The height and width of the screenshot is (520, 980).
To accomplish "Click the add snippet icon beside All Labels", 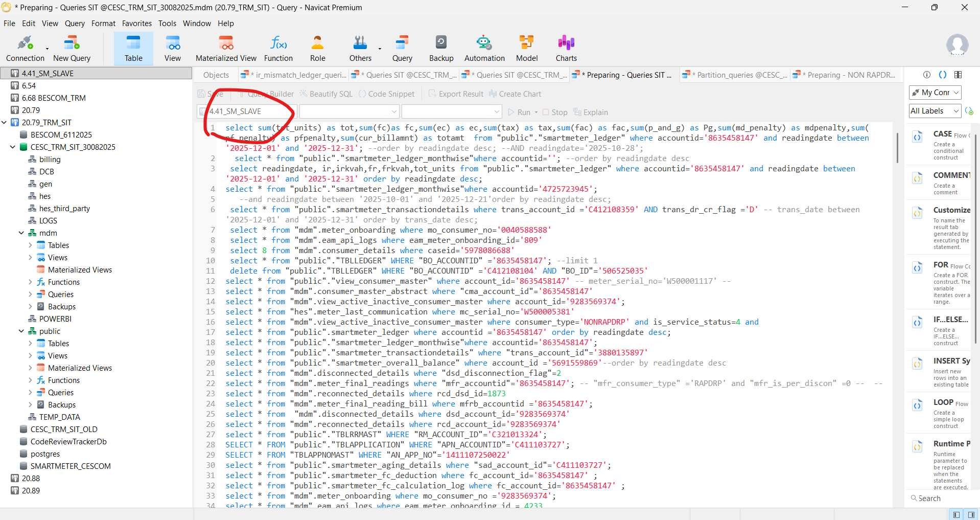I will [969, 111].
